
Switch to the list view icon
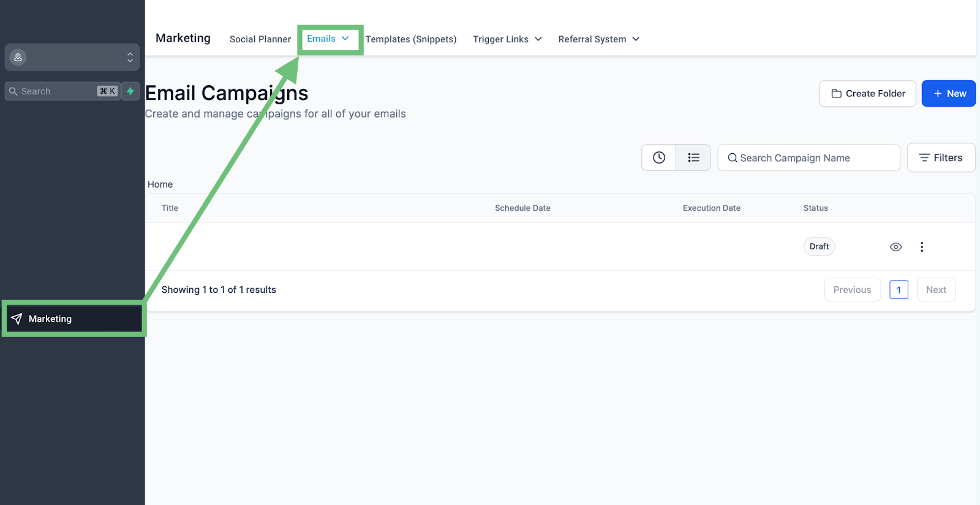click(693, 158)
